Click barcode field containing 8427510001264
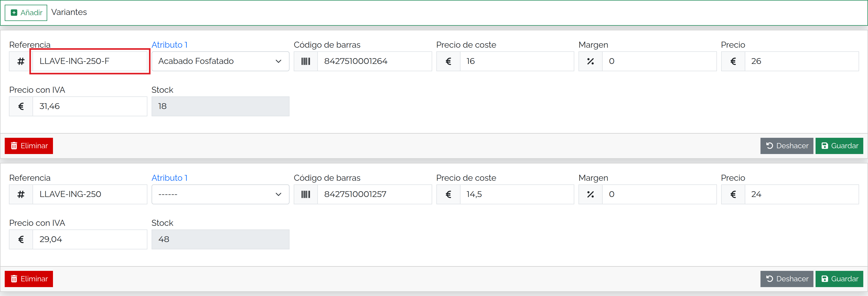 click(375, 61)
